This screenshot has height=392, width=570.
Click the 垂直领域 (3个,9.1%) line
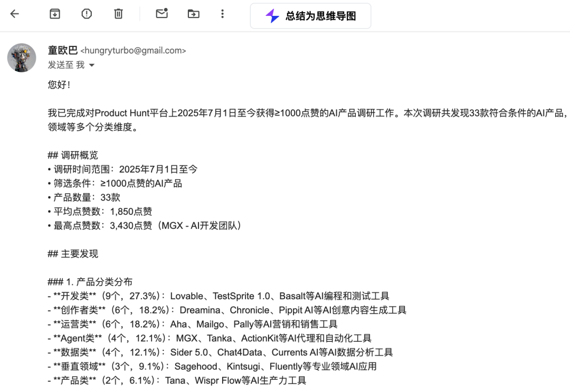click(212, 367)
